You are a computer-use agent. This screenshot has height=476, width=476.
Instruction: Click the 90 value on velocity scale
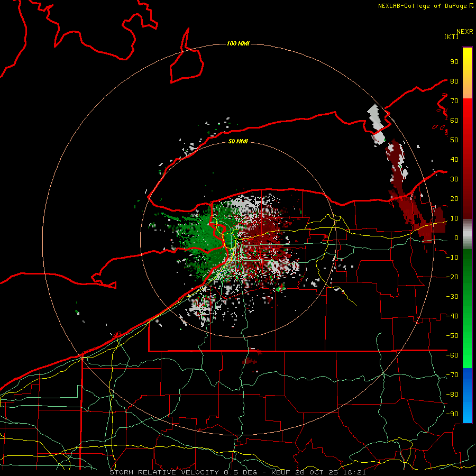click(454, 62)
